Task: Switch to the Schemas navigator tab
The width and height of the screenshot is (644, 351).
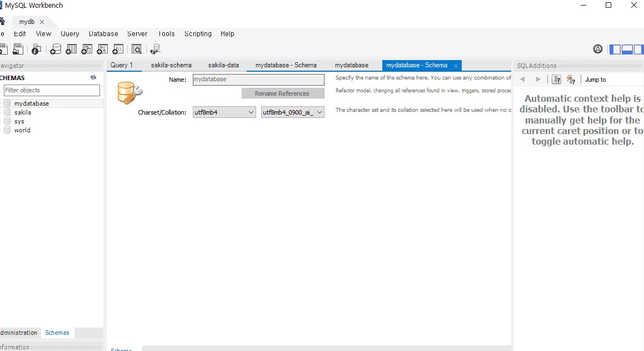Action: point(57,333)
